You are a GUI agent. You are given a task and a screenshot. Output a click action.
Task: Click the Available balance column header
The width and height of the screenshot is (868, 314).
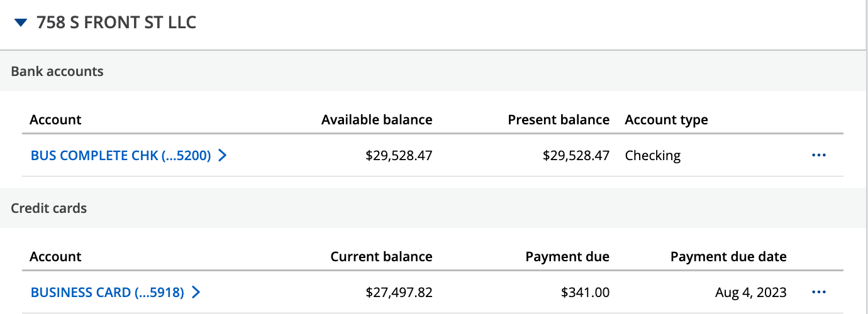point(377,119)
